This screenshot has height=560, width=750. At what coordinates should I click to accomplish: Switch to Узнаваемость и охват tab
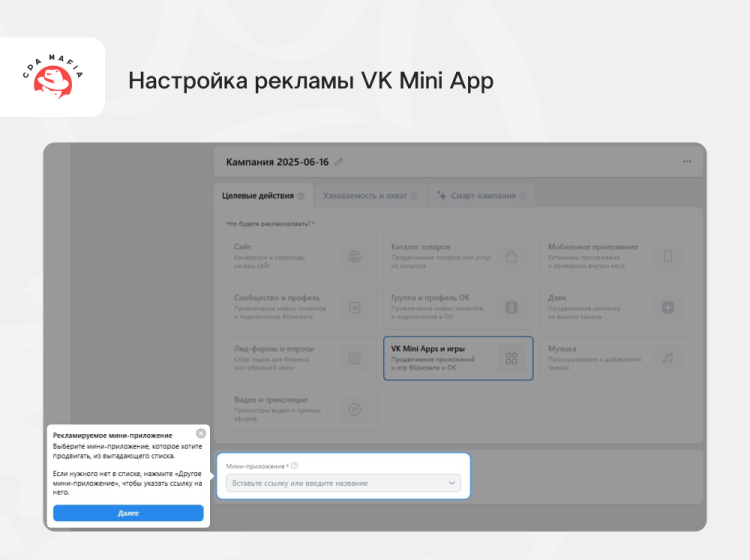pyautogui.click(x=370, y=196)
